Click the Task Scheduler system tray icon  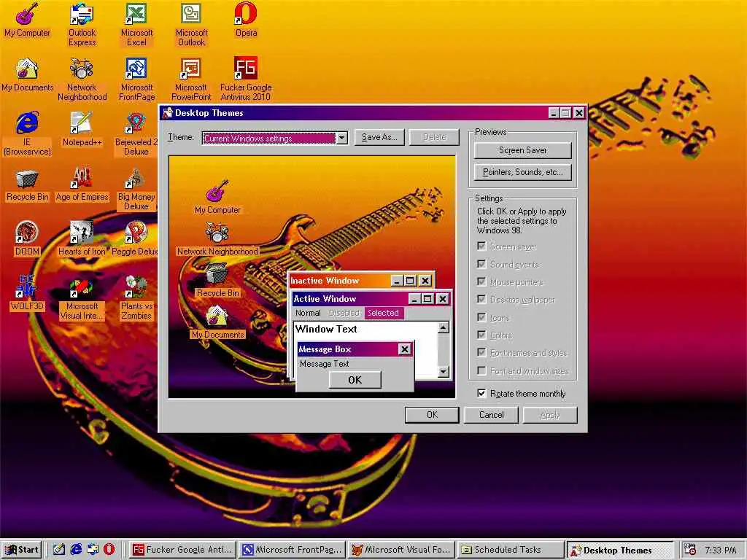coord(689,550)
